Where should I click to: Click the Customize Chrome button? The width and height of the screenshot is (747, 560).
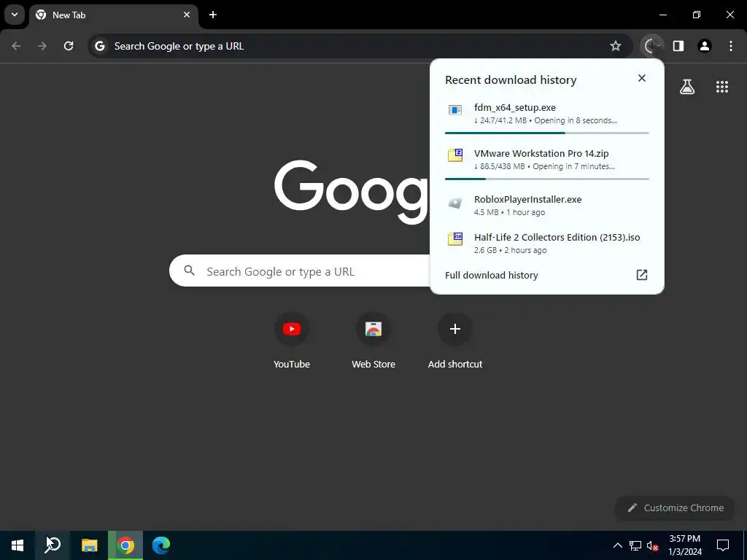pyautogui.click(x=675, y=507)
